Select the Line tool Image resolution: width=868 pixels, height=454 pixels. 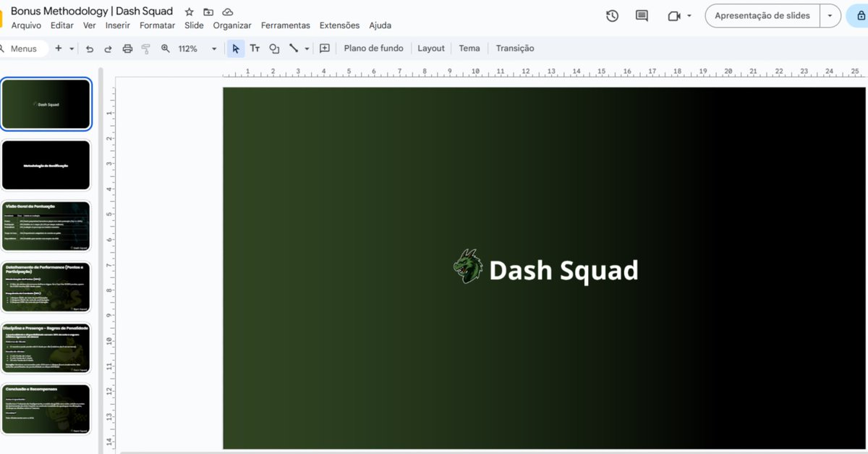click(x=292, y=48)
